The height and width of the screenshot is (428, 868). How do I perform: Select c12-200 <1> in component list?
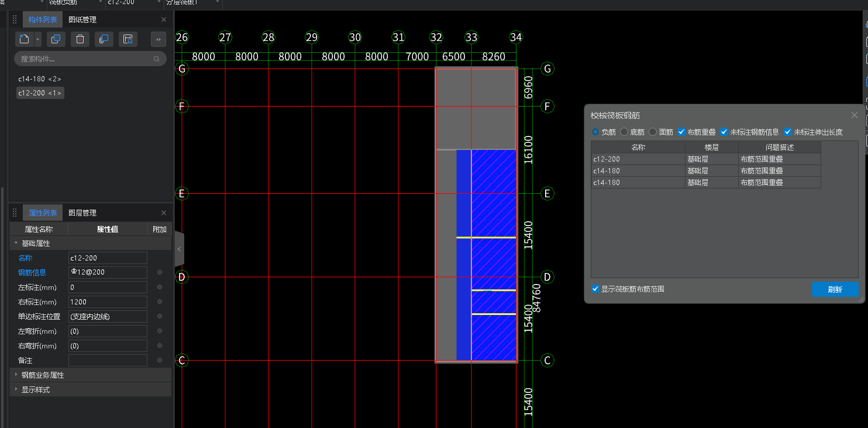[40, 93]
